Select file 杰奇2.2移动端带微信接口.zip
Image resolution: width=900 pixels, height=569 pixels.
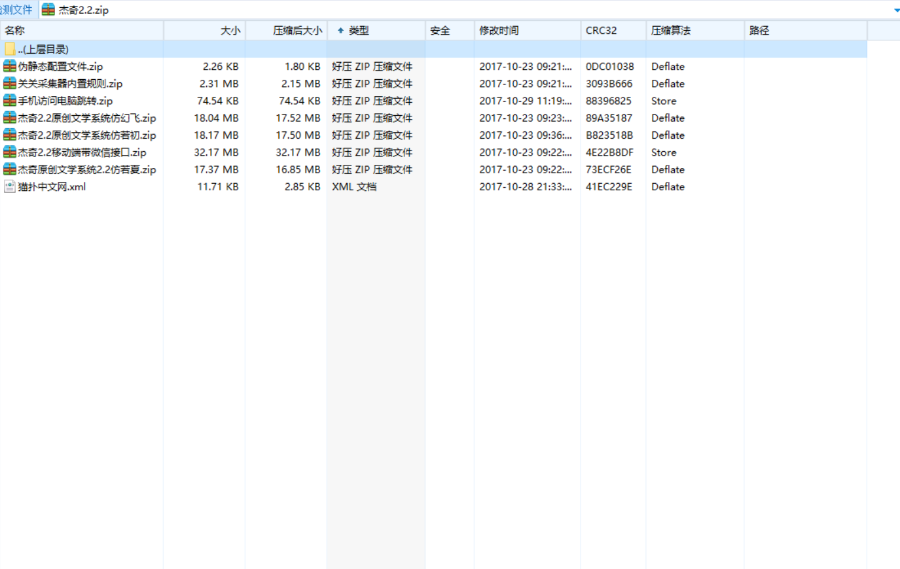(x=82, y=153)
